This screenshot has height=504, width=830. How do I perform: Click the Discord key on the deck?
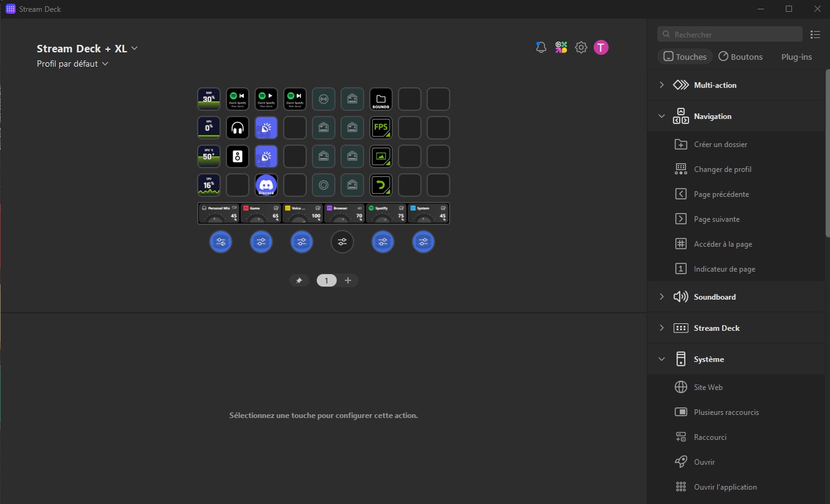pyautogui.click(x=266, y=185)
